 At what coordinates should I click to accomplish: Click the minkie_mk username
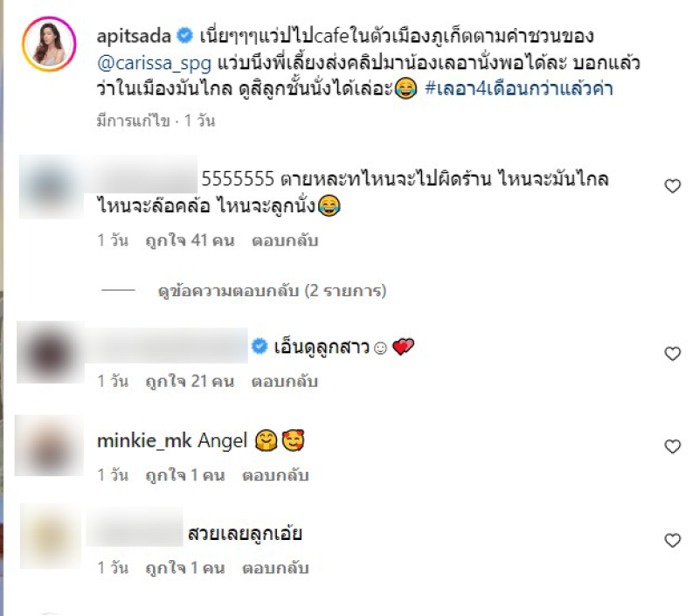(144, 441)
